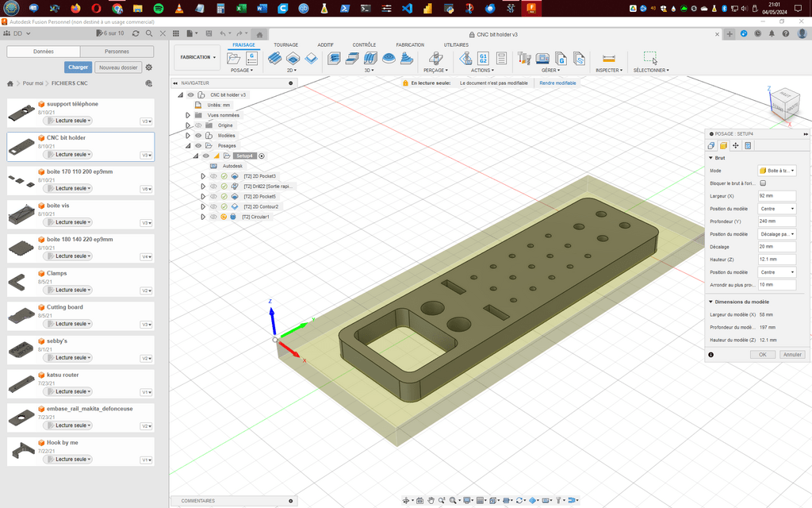Open the machine library icon

coord(542,59)
